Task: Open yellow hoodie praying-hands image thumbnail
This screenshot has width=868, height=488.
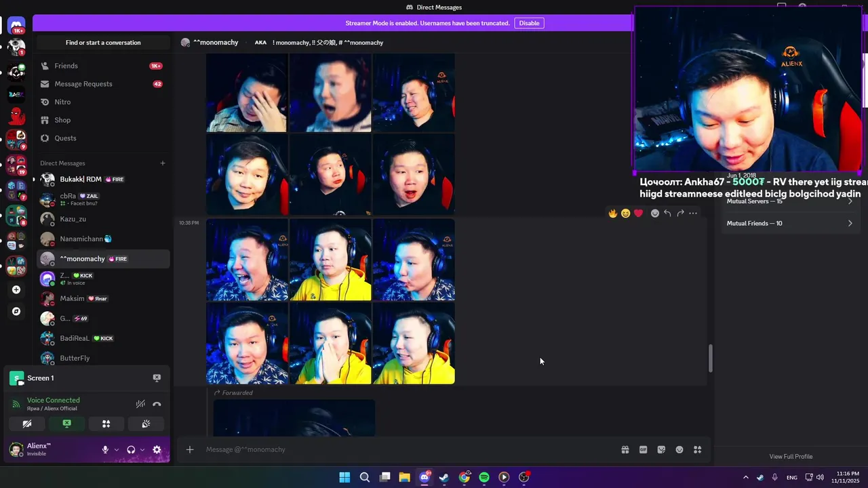Action: coord(330,343)
